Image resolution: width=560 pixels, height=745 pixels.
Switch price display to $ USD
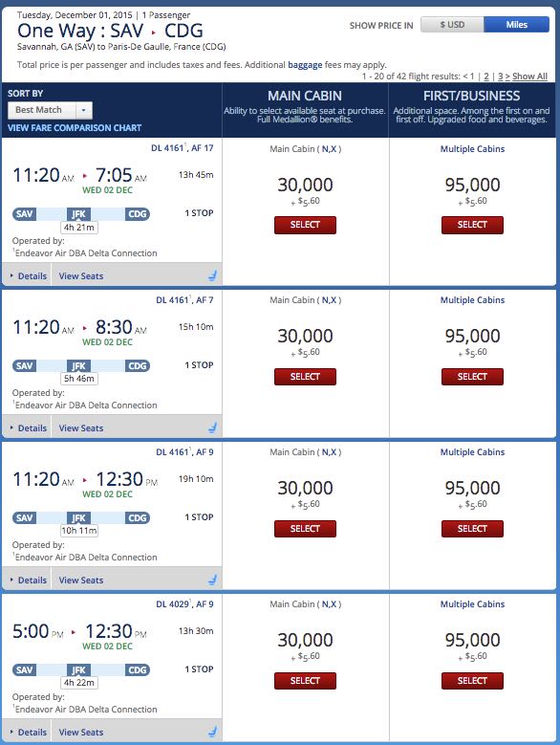coord(452,25)
